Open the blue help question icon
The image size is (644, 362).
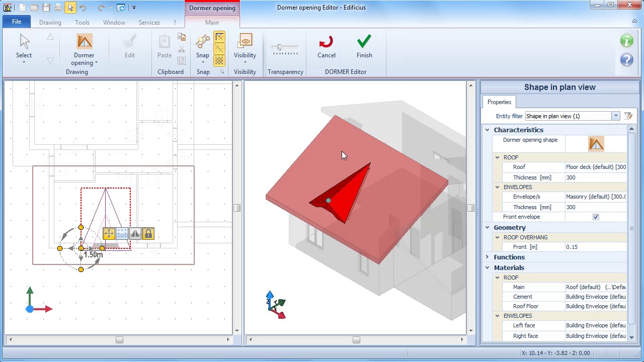(x=627, y=60)
